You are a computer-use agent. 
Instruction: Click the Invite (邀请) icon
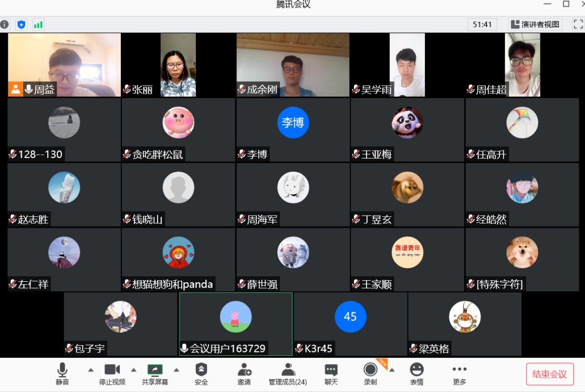[244, 374]
